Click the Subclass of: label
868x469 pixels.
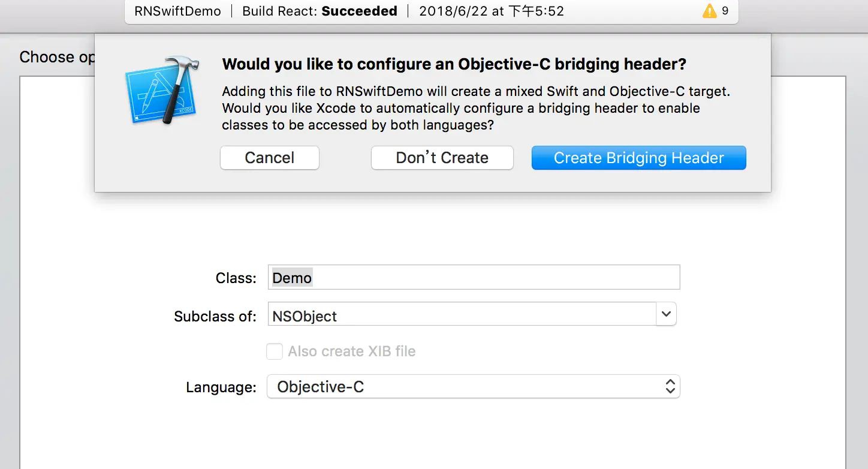click(x=215, y=316)
